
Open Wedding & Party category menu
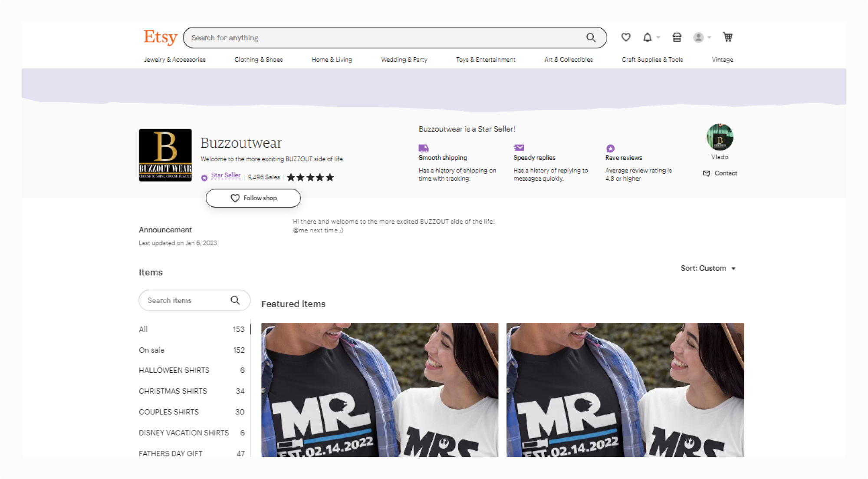point(404,59)
